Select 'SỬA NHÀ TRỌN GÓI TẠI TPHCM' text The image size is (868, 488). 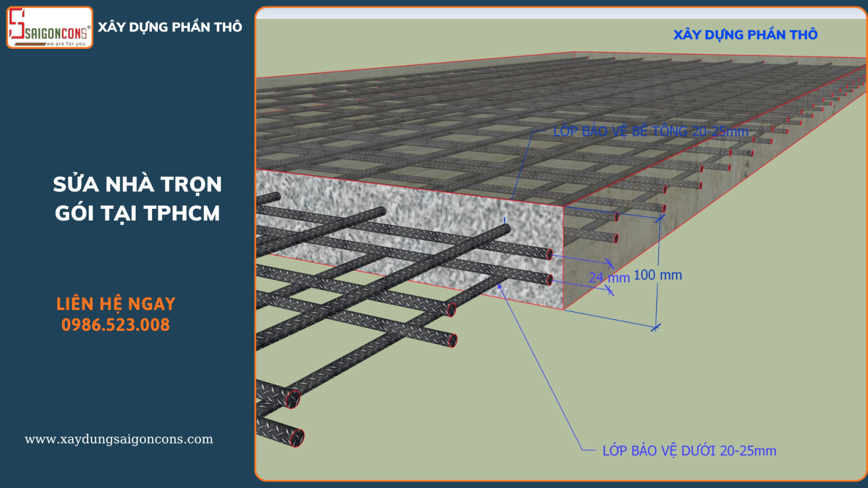pos(137,198)
